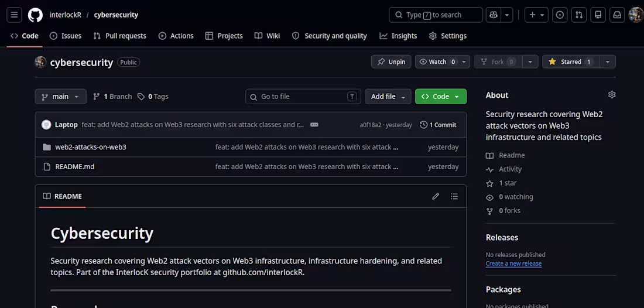Click Create a new release link
644x308 pixels.
coord(514,263)
